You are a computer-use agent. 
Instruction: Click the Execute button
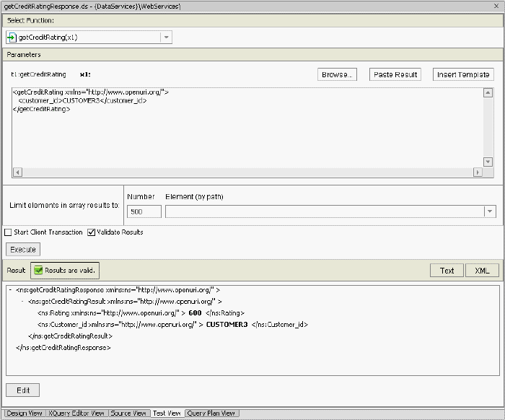[x=23, y=249]
